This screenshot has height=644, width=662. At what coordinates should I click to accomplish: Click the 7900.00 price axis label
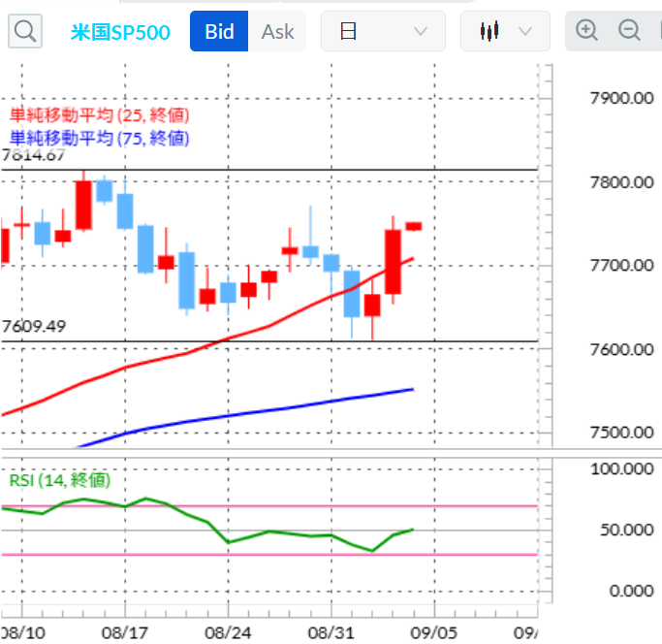622,98
